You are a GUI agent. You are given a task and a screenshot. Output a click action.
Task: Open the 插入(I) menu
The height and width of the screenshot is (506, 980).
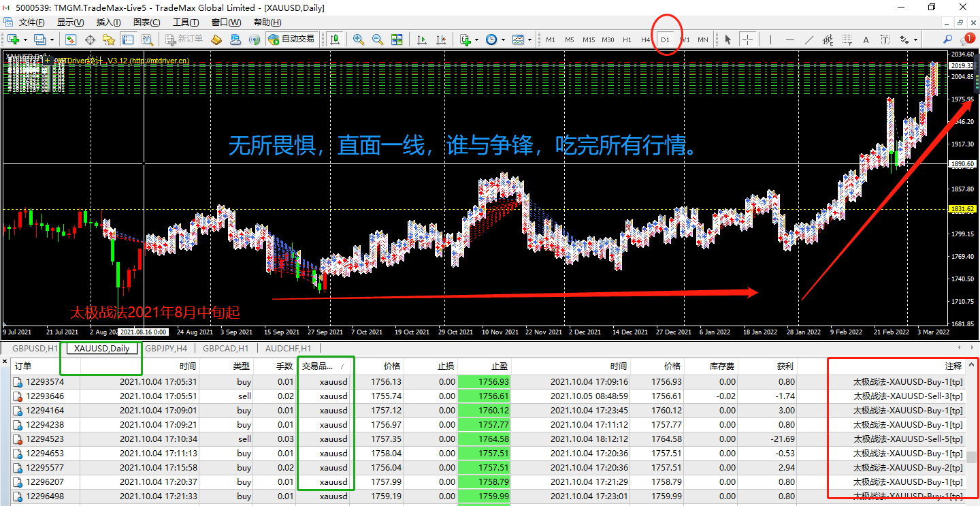click(x=108, y=22)
